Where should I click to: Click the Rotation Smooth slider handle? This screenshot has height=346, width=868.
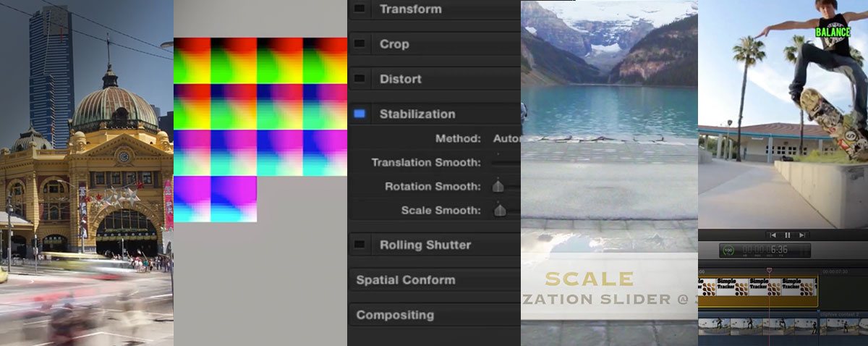(498, 187)
